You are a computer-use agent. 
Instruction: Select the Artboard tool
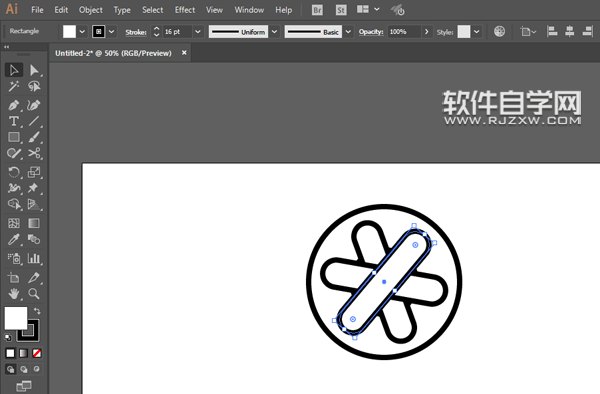point(14,278)
